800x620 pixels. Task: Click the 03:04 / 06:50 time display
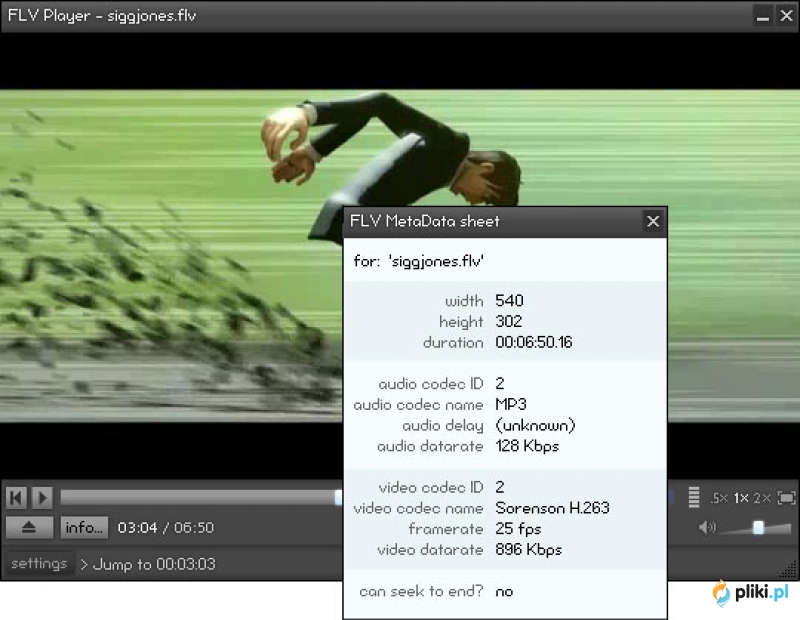[x=166, y=528]
